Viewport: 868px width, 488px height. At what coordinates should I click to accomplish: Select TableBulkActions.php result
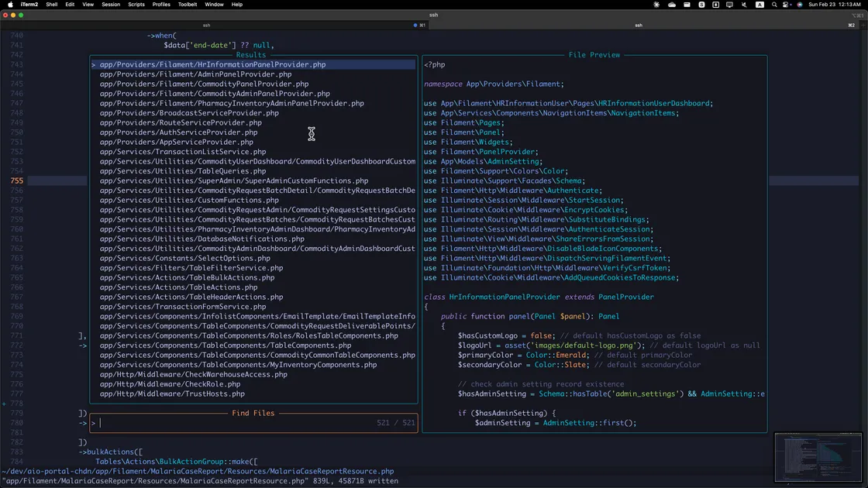click(x=187, y=278)
